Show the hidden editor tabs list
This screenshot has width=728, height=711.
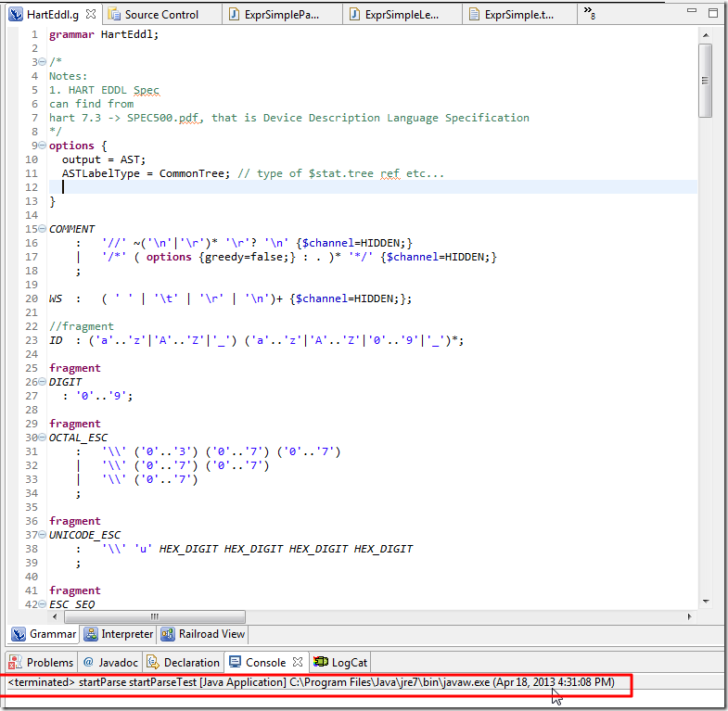coord(589,13)
